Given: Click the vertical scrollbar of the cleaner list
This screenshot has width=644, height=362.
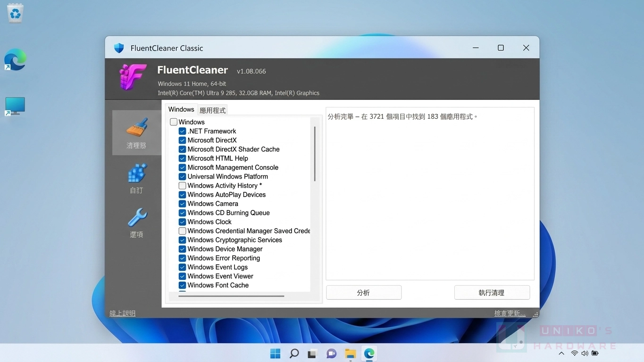Looking at the screenshot, I should (315, 154).
